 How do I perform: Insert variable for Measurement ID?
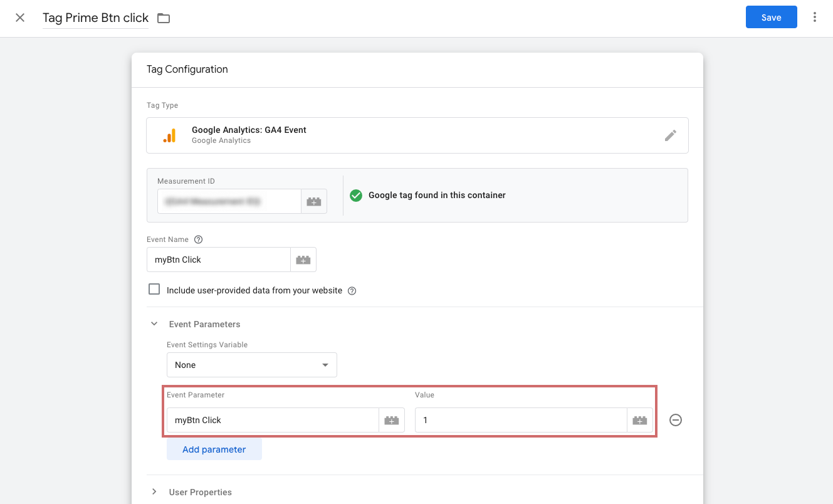tap(314, 201)
